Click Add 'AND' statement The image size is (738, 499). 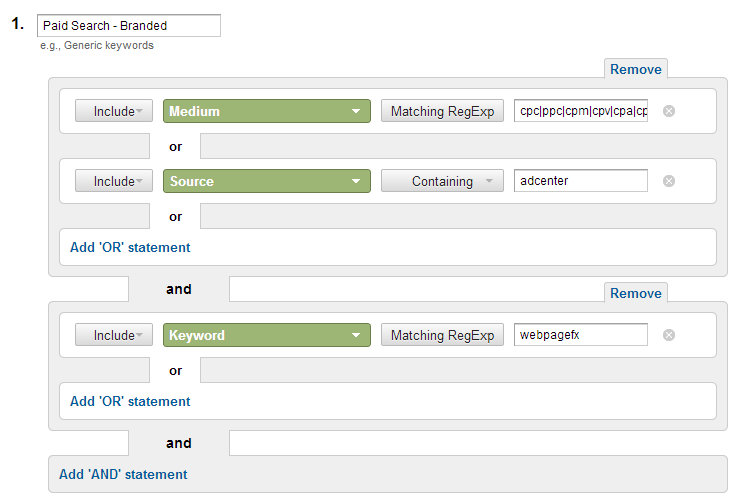(x=123, y=474)
